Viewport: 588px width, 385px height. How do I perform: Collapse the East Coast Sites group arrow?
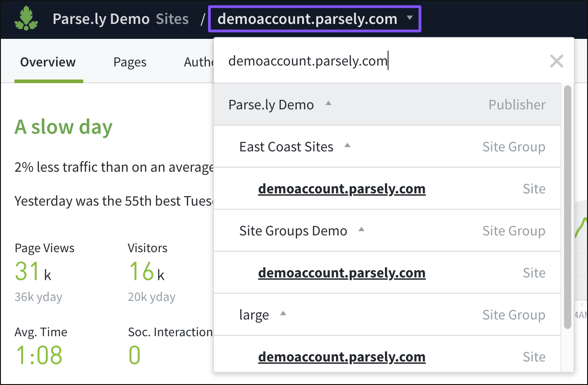coord(347,146)
